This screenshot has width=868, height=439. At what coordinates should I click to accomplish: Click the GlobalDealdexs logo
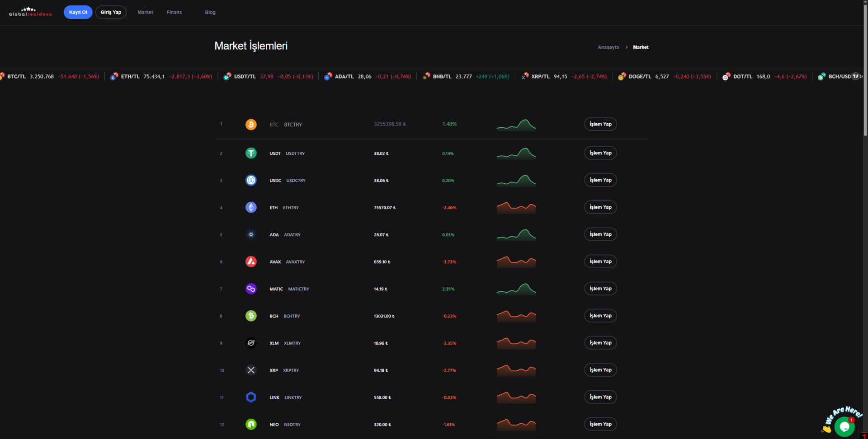click(x=30, y=12)
